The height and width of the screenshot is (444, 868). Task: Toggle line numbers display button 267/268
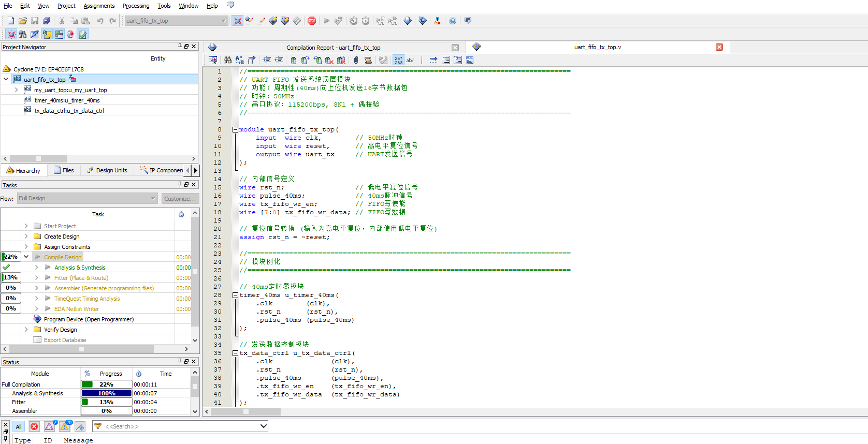[398, 60]
